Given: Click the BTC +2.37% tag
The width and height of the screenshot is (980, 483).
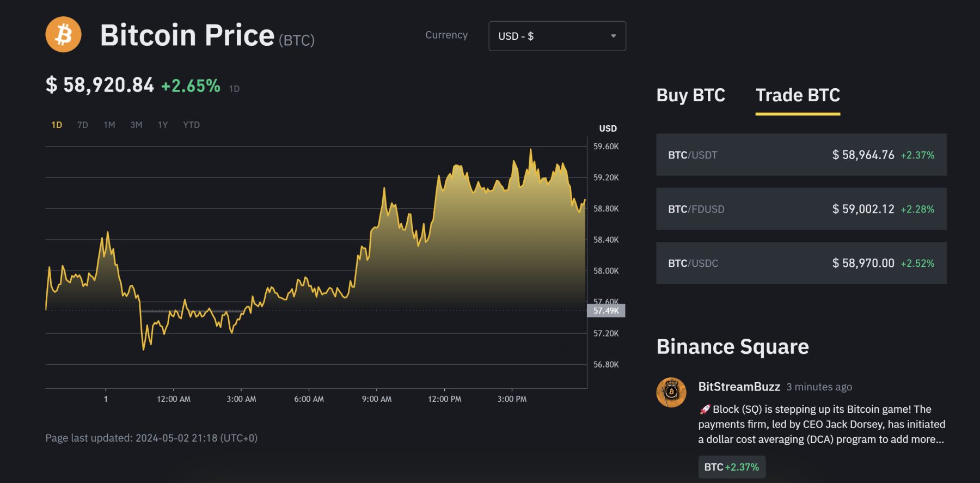Looking at the screenshot, I should [x=731, y=467].
